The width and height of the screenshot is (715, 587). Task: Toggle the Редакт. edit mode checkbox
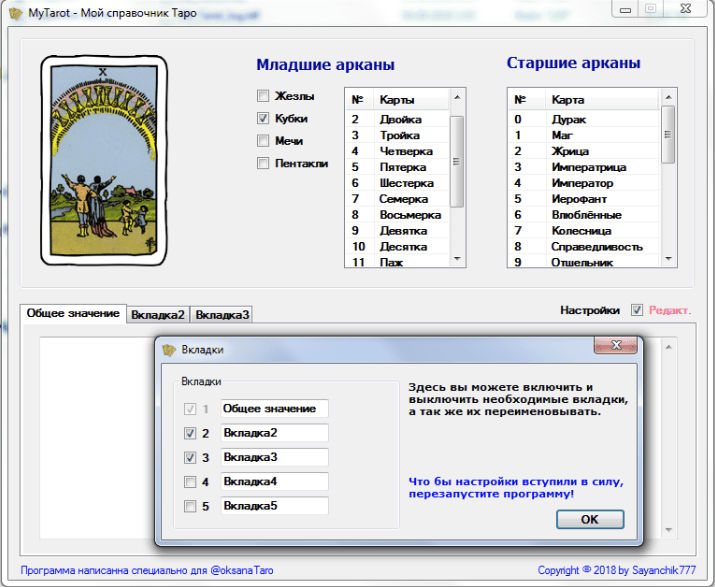[x=637, y=310]
